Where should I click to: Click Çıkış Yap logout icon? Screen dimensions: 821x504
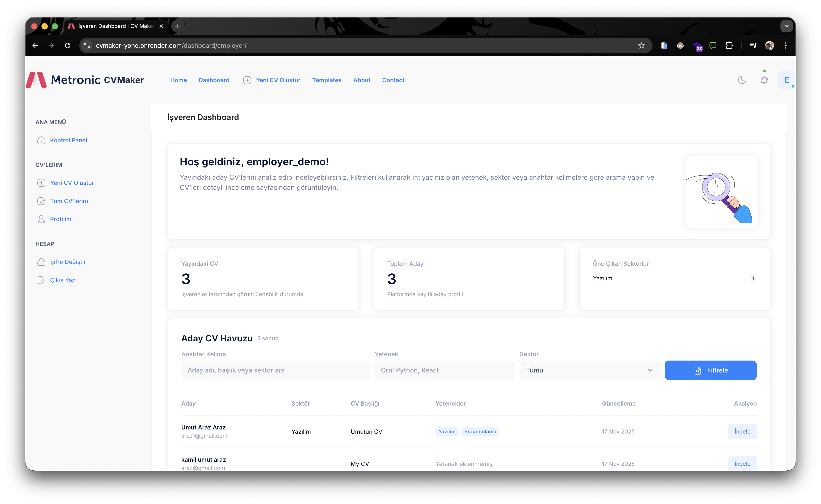pyautogui.click(x=41, y=280)
